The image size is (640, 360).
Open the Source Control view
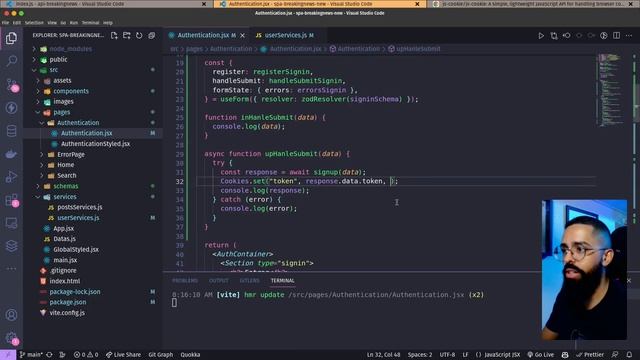tap(11, 84)
